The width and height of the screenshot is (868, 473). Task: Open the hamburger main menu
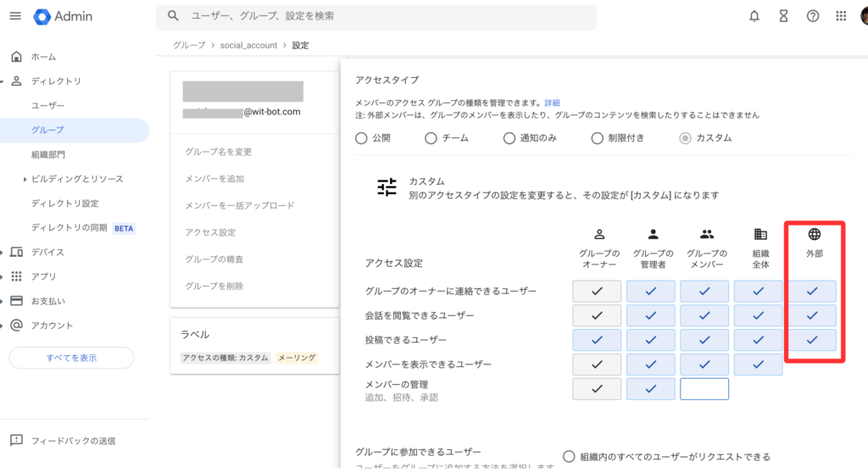pyautogui.click(x=15, y=16)
